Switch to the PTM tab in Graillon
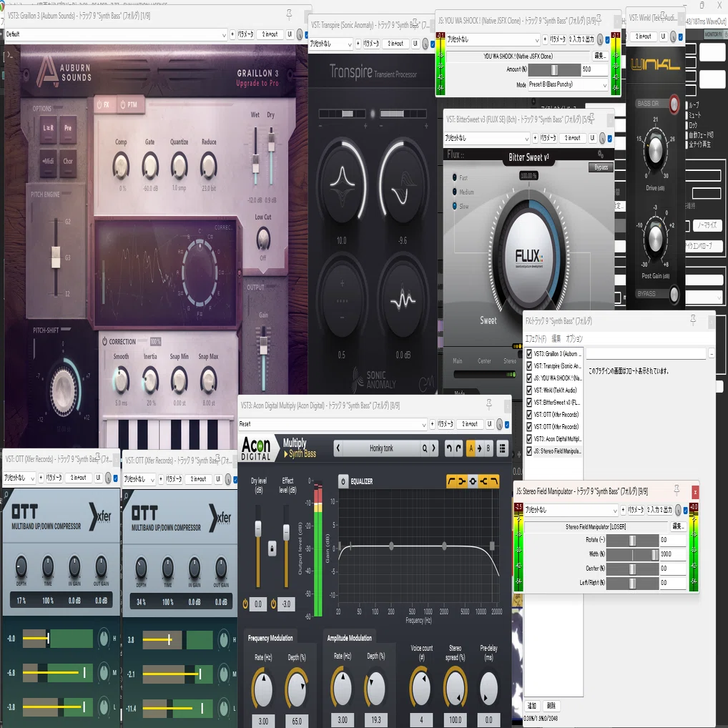The height and width of the screenshot is (728, 728). tap(130, 105)
